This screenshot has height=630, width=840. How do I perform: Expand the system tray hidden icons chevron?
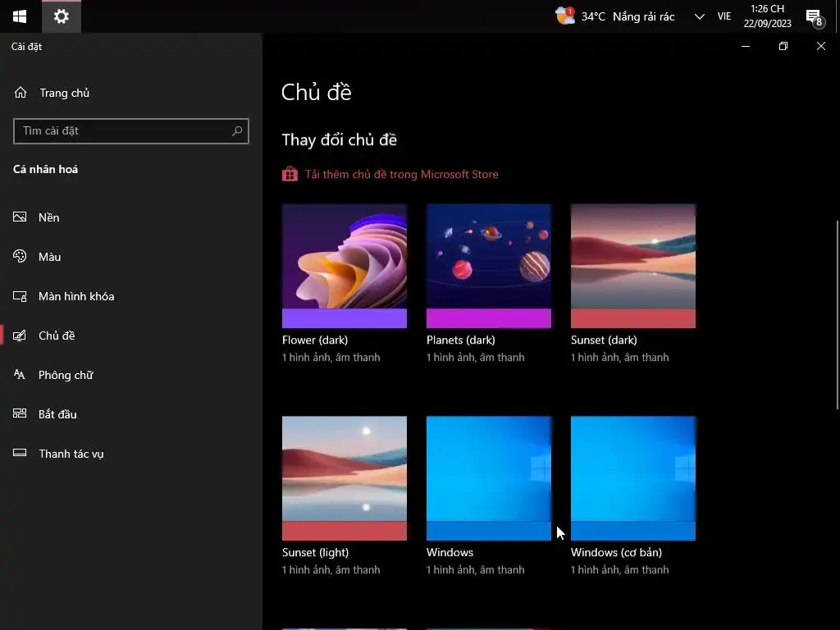tap(699, 16)
